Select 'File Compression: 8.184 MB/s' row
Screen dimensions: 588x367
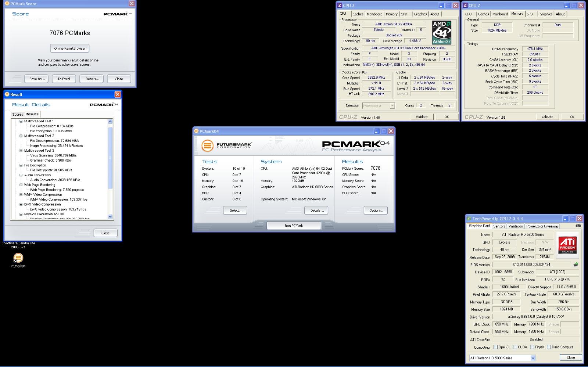pyautogui.click(x=52, y=126)
